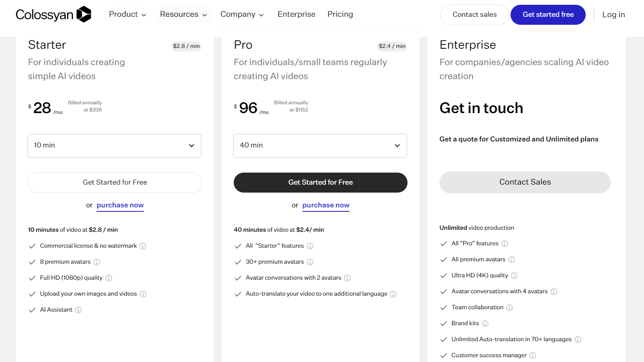Click info icon for Customer success manager
This screenshot has width=644, height=362.
coord(533,356)
